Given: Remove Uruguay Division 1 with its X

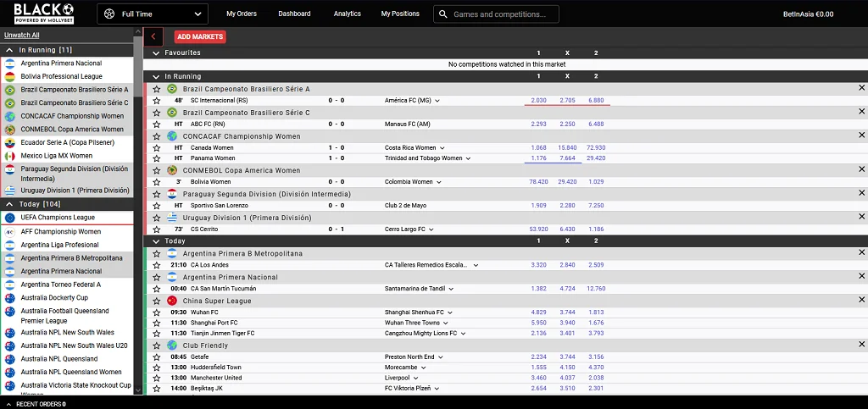Looking at the screenshot, I should [x=861, y=218].
